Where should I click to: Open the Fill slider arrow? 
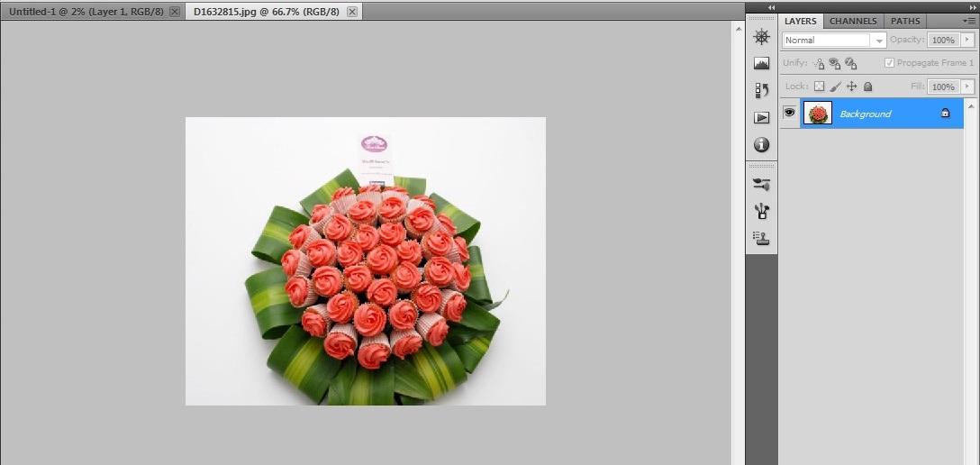pyautogui.click(x=967, y=87)
